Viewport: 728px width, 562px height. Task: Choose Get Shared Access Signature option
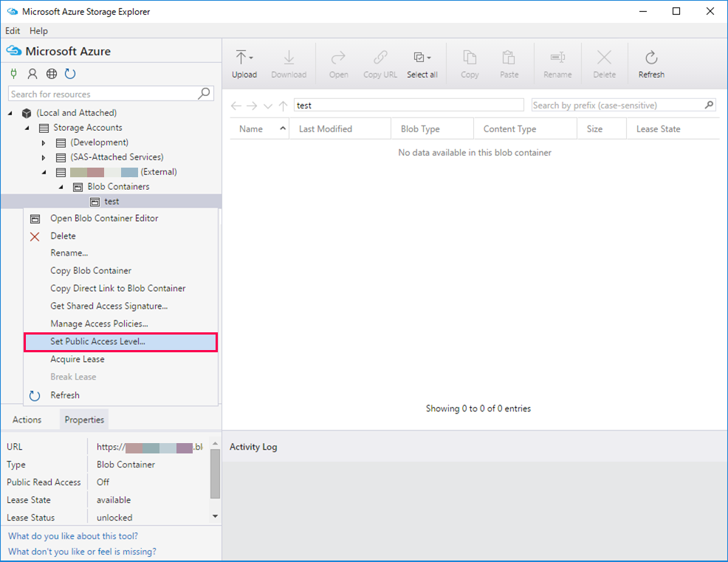click(109, 306)
